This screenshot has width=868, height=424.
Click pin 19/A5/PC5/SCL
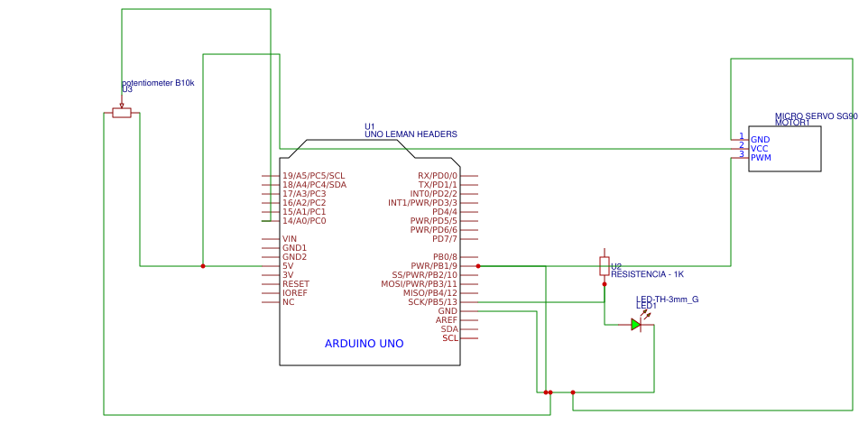313,176
